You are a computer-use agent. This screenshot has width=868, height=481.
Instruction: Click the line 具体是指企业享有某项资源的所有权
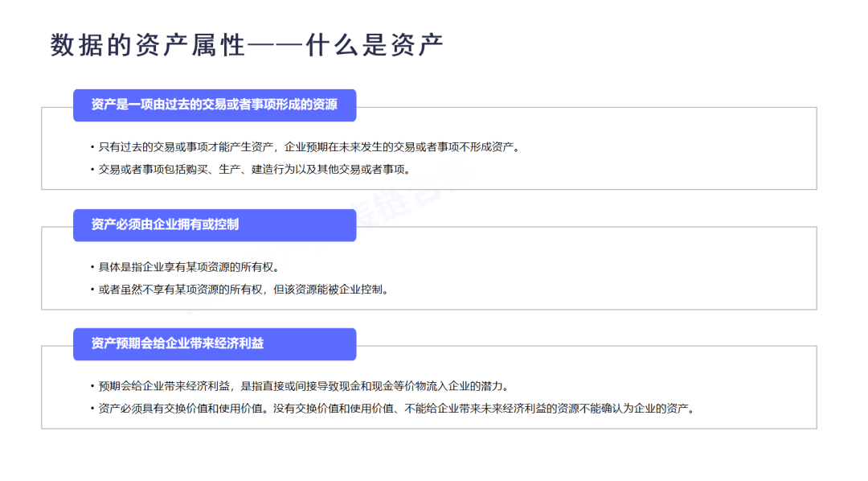tap(189, 267)
